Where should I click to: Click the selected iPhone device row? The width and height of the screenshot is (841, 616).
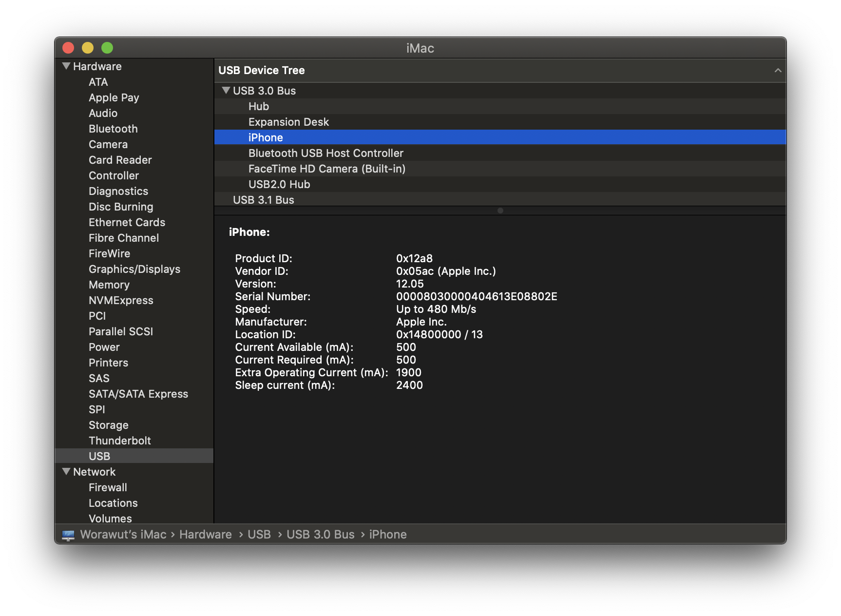point(500,137)
